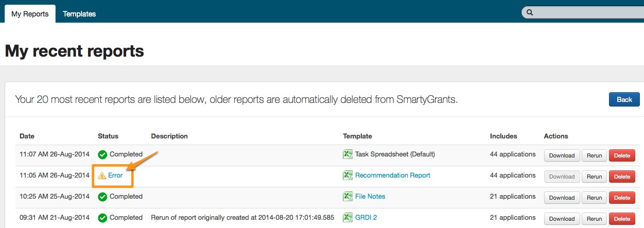Click the Excel icon next to GRDI 2
This screenshot has width=644, height=228.
(x=347, y=218)
